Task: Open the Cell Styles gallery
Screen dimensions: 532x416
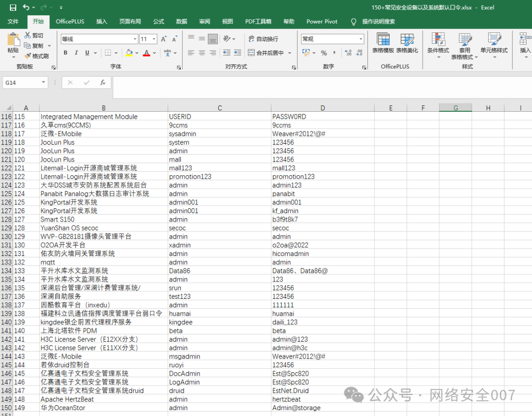Action: 494,46
